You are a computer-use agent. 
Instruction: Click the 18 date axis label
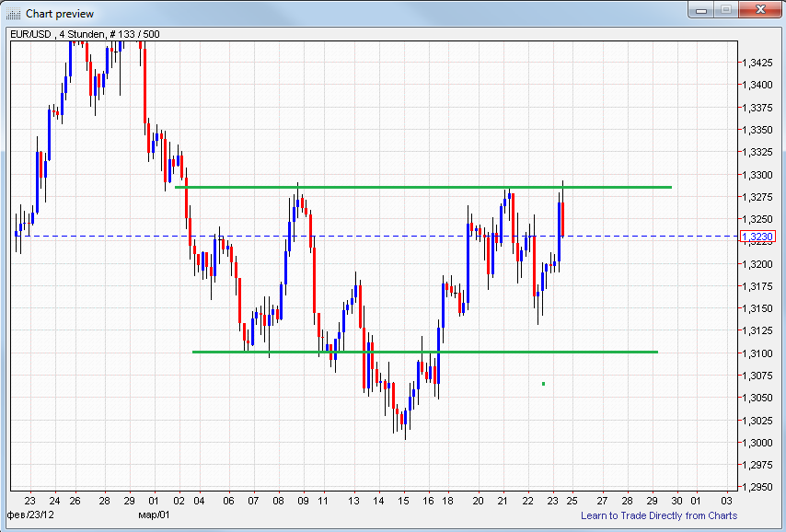[x=447, y=501]
